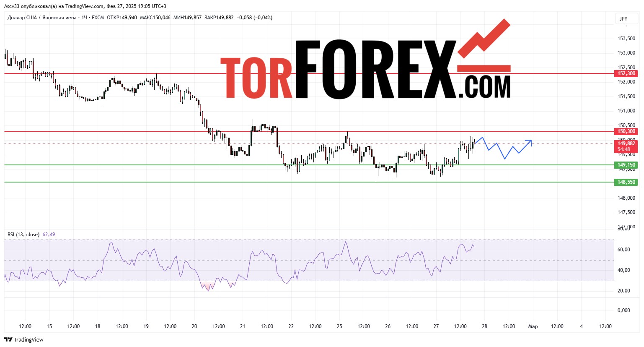Click the Ascv33 publication caption
Image resolution: width=644 pixels, height=347 pixels.
pyautogui.click(x=85, y=6)
